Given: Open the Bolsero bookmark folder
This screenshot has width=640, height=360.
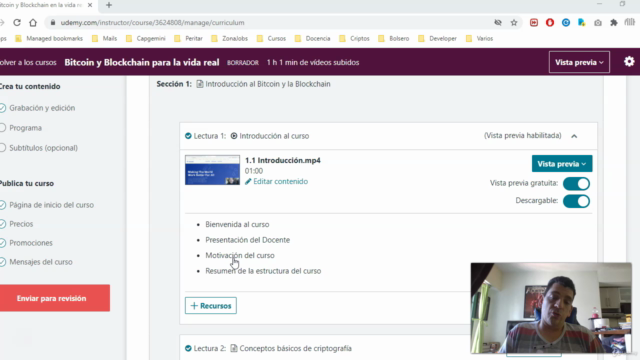Looking at the screenshot, I should pos(394,38).
